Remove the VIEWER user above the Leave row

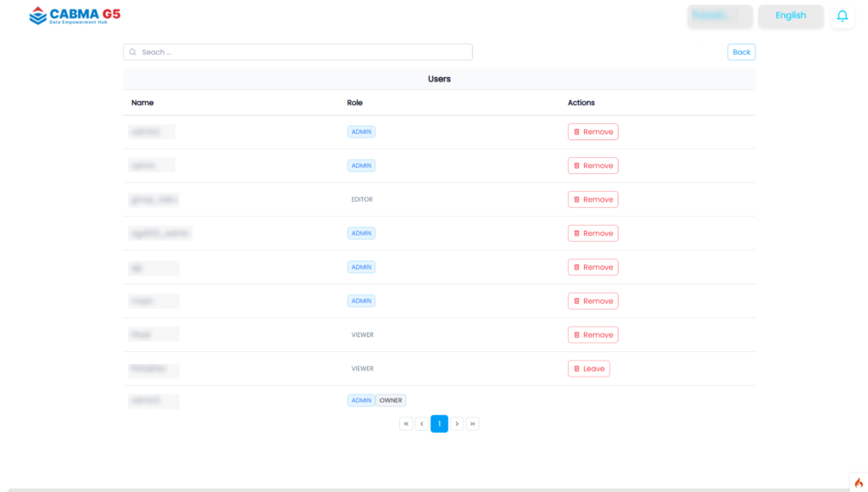tap(593, 335)
